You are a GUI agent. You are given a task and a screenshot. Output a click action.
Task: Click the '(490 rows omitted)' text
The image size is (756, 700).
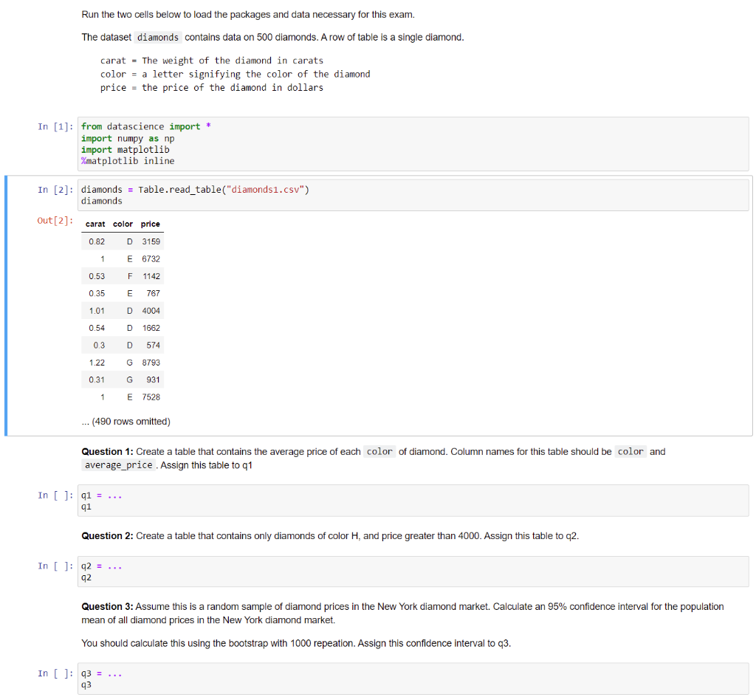click(126, 421)
